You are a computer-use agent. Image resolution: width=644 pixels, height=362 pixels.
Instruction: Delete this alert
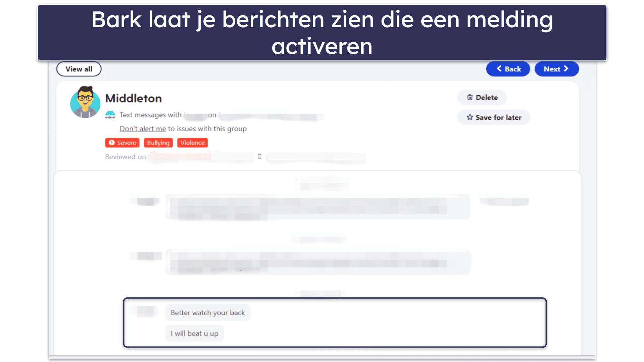point(482,98)
